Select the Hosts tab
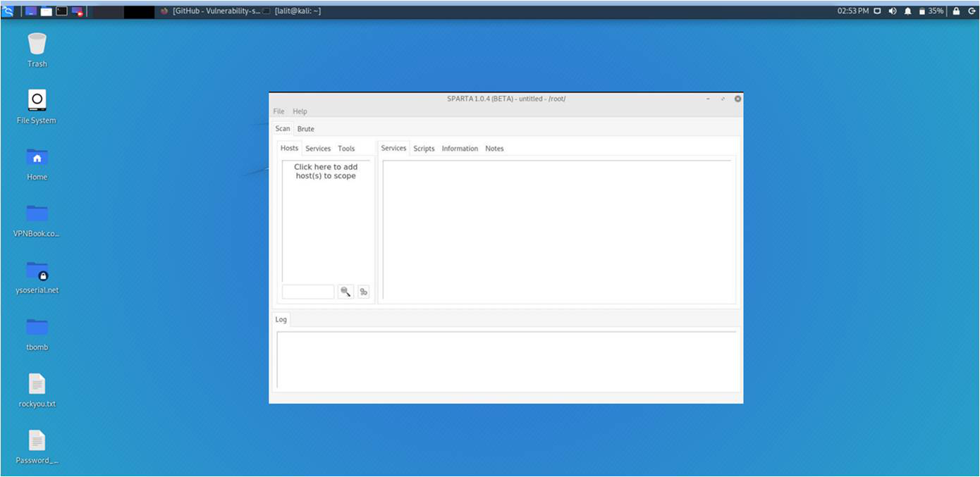980x477 pixels. click(x=290, y=148)
